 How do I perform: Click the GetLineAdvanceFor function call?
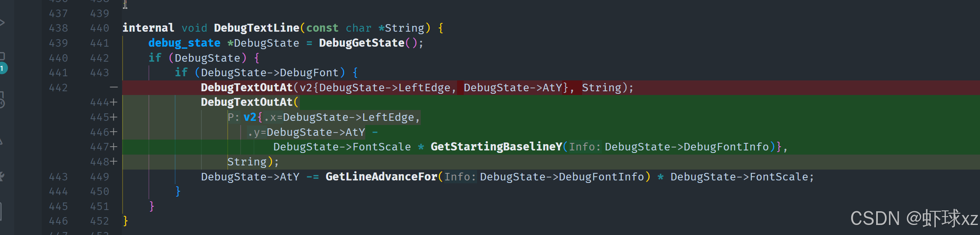point(381,177)
